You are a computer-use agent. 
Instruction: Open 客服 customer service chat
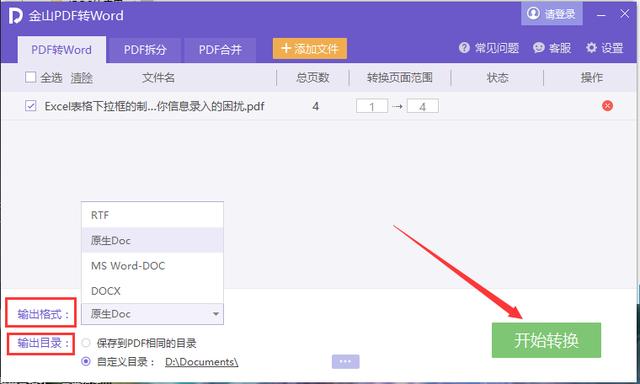(x=552, y=48)
